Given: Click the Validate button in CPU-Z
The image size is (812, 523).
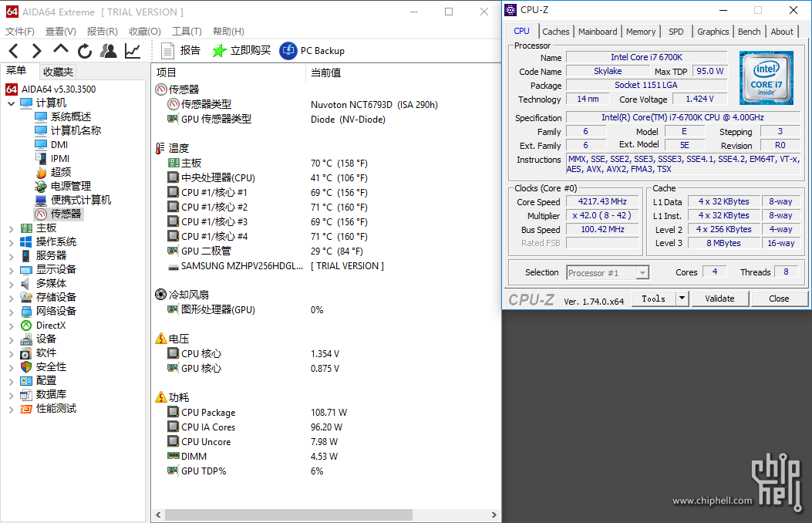Looking at the screenshot, I should pyautogui.click(x=719, y=299).
